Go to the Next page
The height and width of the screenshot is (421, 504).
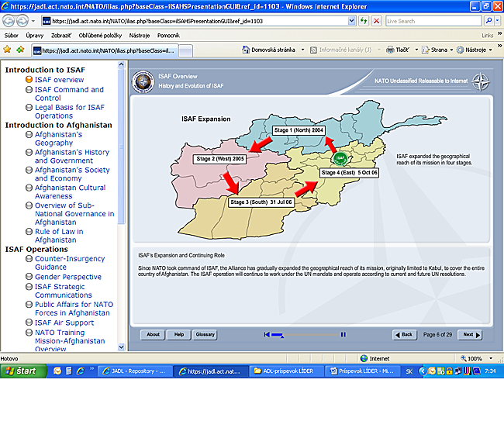(x=469, y=335)
